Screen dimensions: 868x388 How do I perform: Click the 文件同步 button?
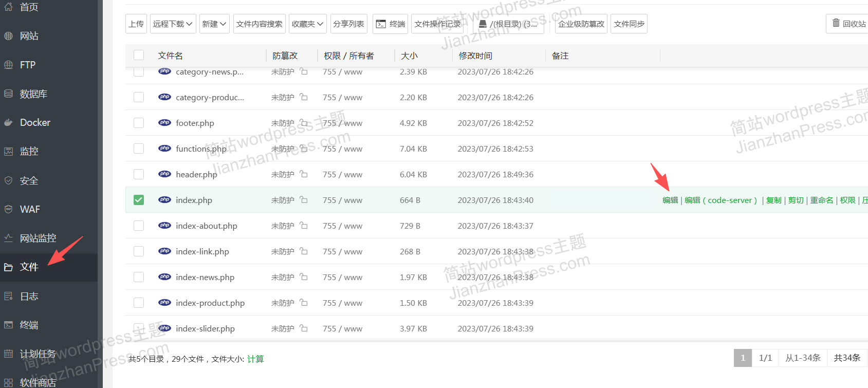click(x=629, y=24)
